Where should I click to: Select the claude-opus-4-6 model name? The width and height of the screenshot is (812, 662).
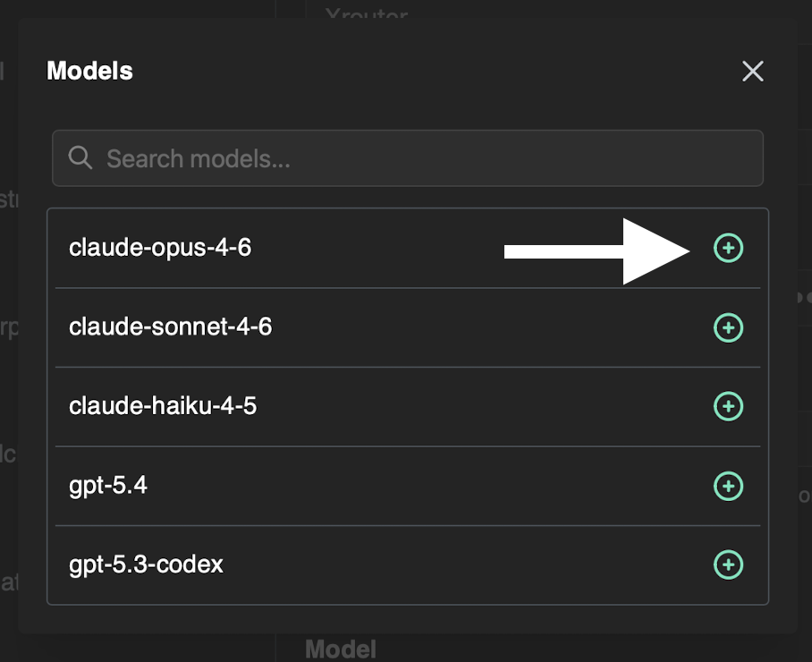pos(160,248)
